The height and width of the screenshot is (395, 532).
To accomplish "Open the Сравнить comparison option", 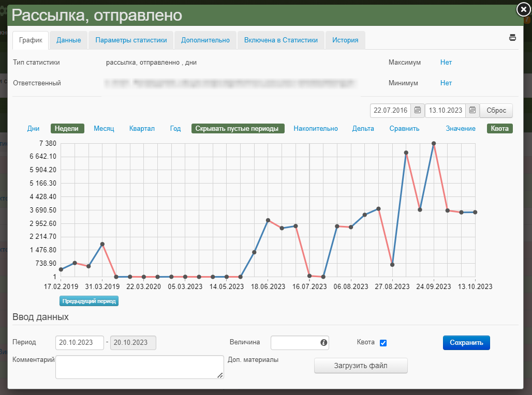I will pyautogui.click(x=404, y=129).
